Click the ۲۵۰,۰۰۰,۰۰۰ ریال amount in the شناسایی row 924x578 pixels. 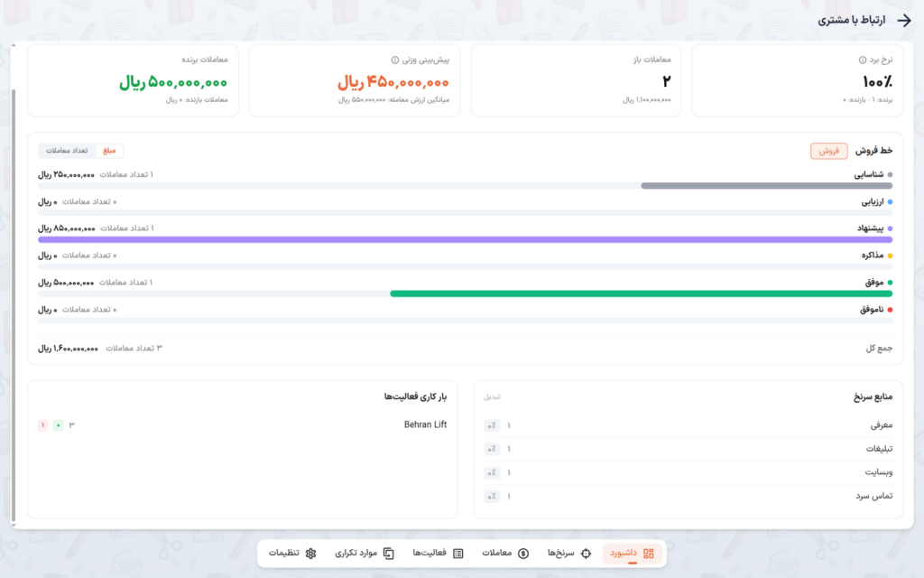pyautogui.click(x=66, y=174)
